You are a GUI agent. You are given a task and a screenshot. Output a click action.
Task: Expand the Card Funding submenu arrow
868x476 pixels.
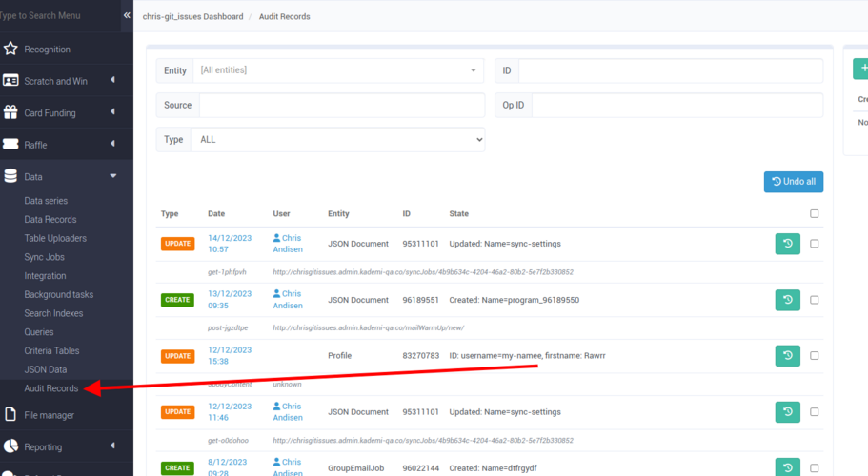click(113, 111)
